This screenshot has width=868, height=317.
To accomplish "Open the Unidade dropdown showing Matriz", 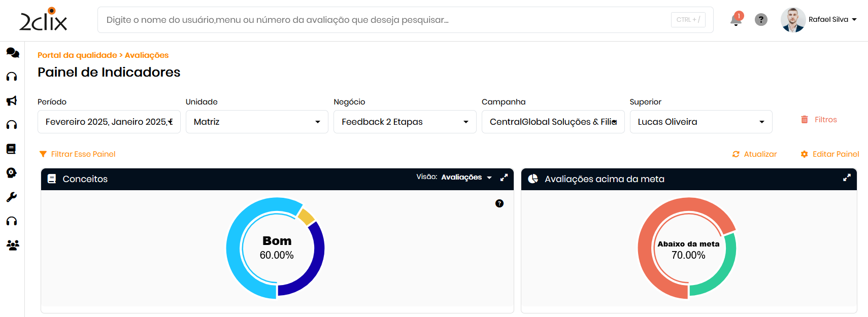I will coord(257,122).
